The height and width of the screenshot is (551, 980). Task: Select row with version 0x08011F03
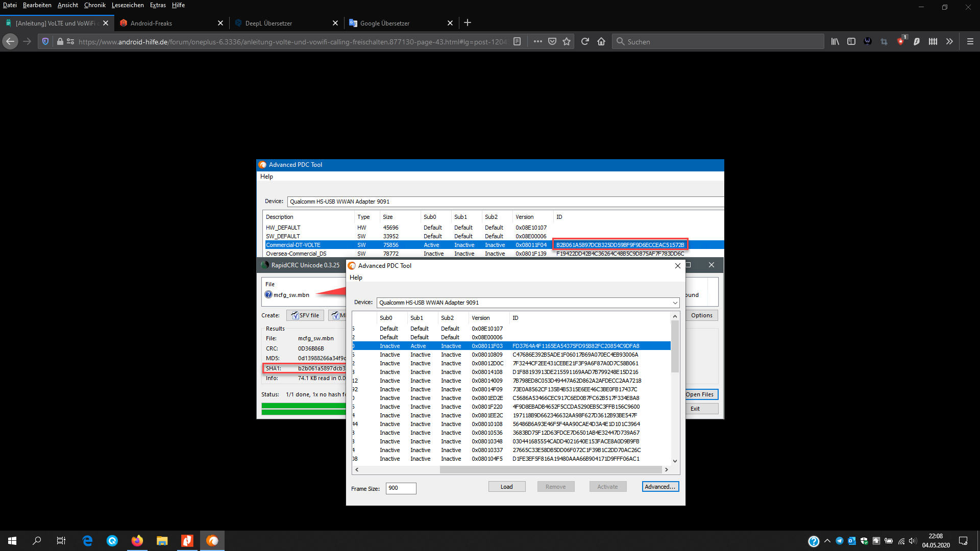click(x=511, y=346)
